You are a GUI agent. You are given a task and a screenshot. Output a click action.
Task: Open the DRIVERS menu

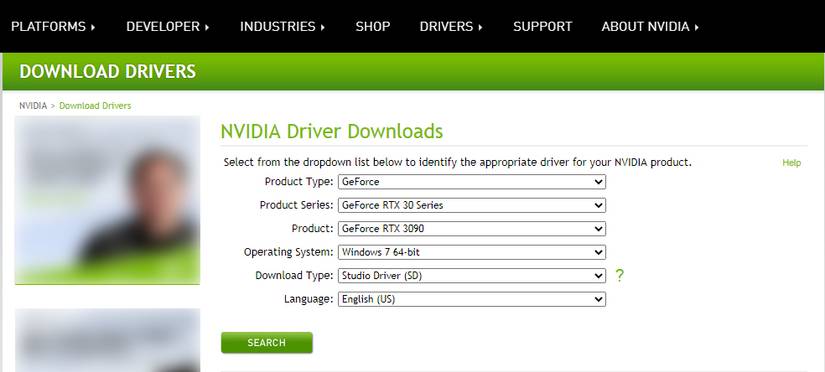tap(451, 26)
